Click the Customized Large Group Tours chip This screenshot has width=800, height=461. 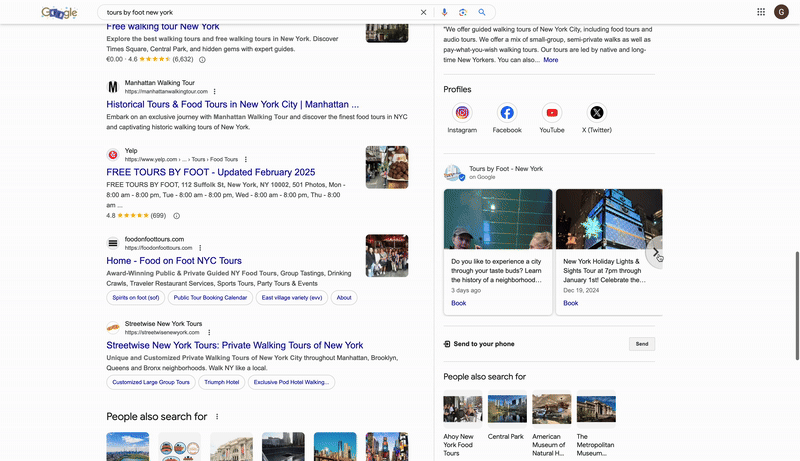150,382
